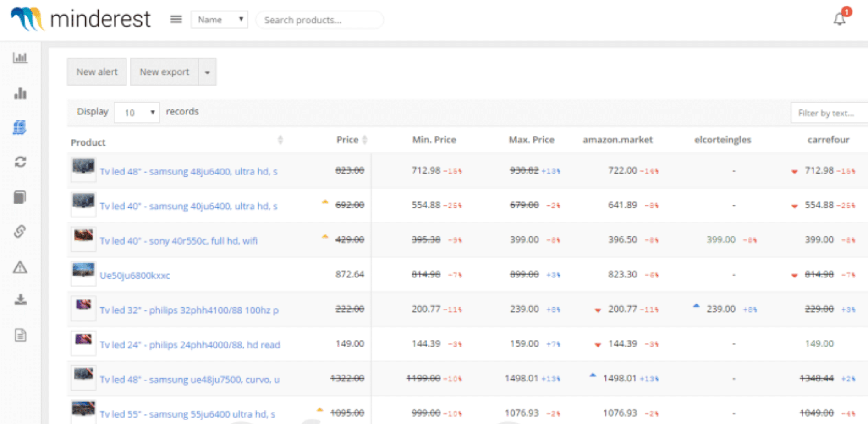Select the bar chart analytics icon
This screenshot has width=868, height=424.
coord(21,93)
